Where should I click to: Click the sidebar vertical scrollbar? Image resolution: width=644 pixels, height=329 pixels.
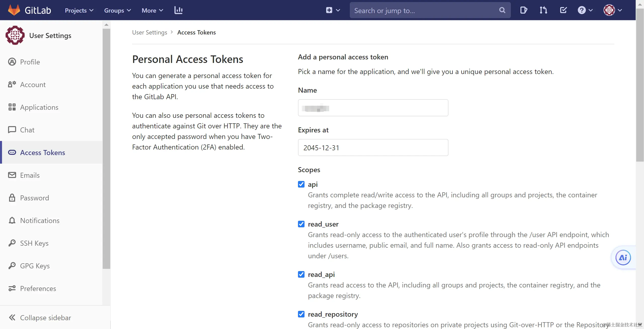(106, 149)
